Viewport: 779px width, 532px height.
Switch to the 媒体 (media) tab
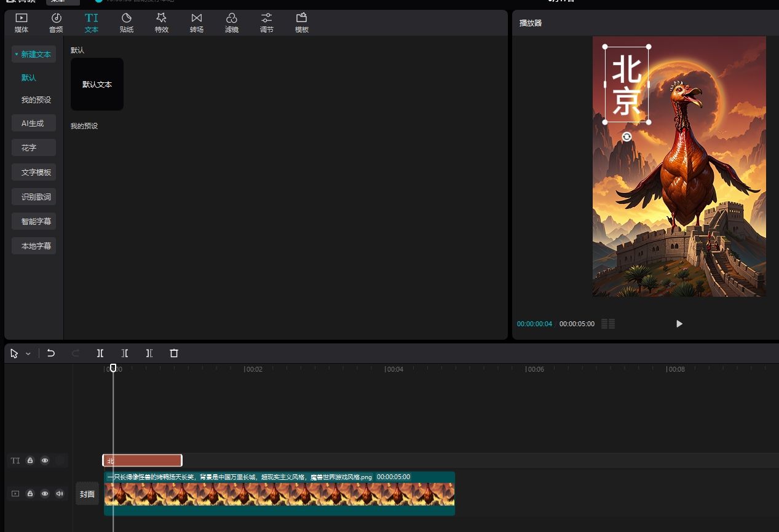coord(22,23)
